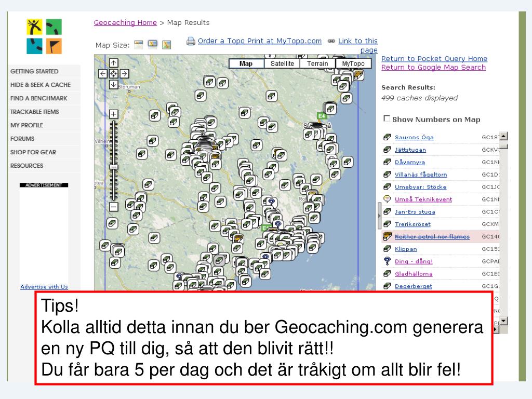Click the E4 road marker near the coast

322,116
